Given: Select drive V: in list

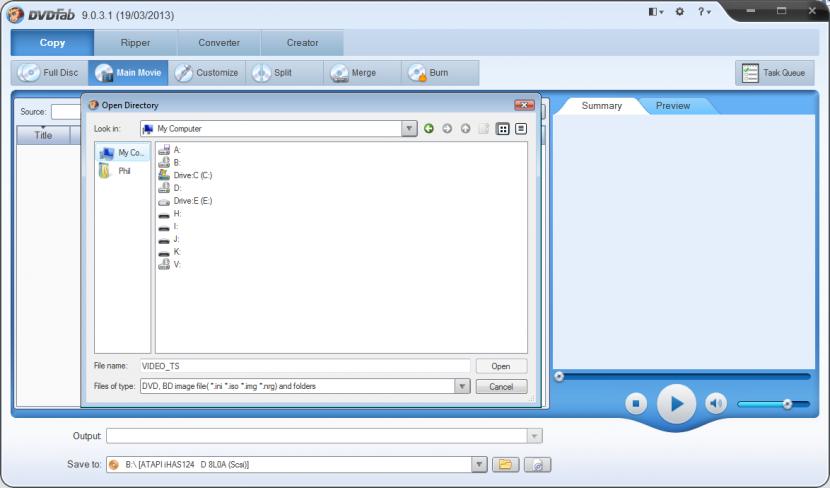Looking at the screenshot, I should click(169, 264).
